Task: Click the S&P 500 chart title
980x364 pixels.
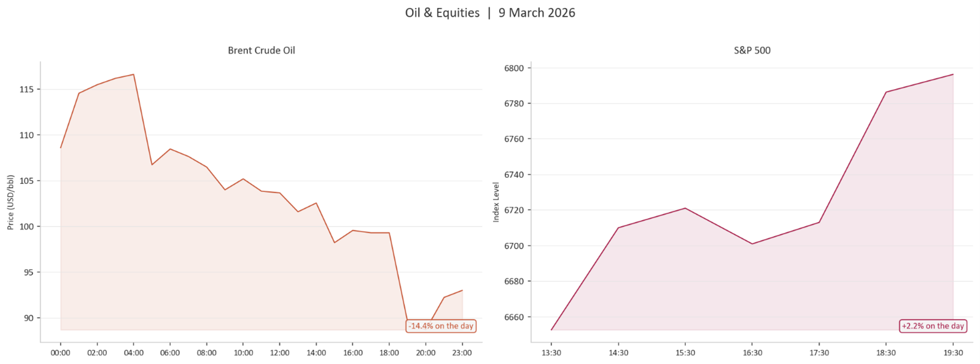Action: tap(752, 50)
